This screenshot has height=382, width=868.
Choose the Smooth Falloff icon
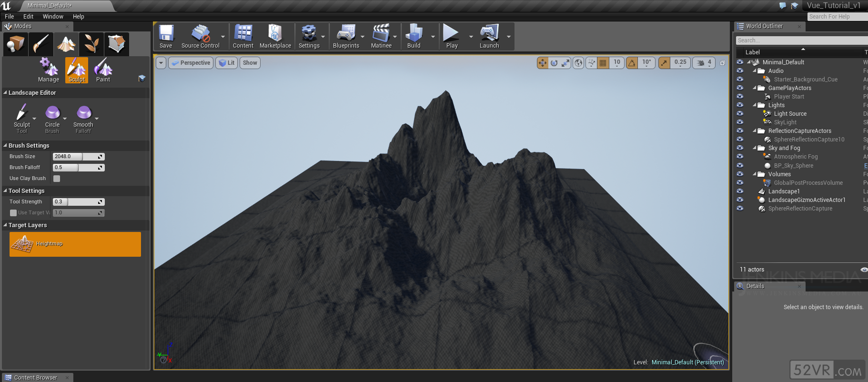83,119
